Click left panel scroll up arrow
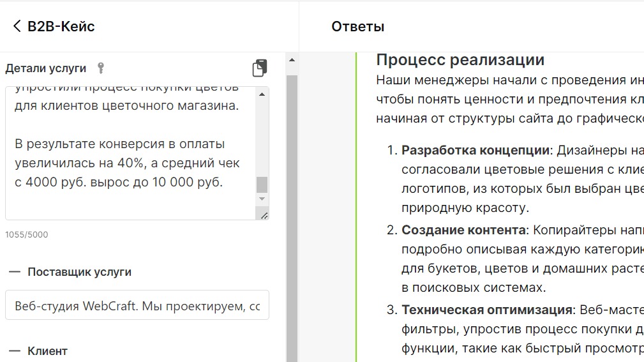 (292, 60)
